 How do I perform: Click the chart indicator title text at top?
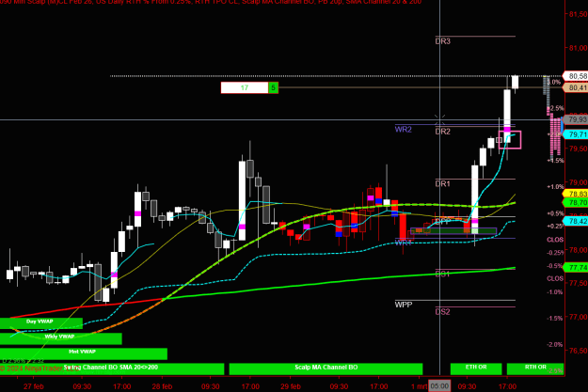tap(211, 2)
